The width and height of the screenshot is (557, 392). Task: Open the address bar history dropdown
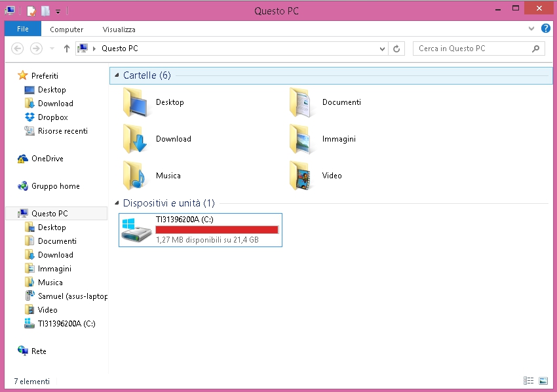383,49
